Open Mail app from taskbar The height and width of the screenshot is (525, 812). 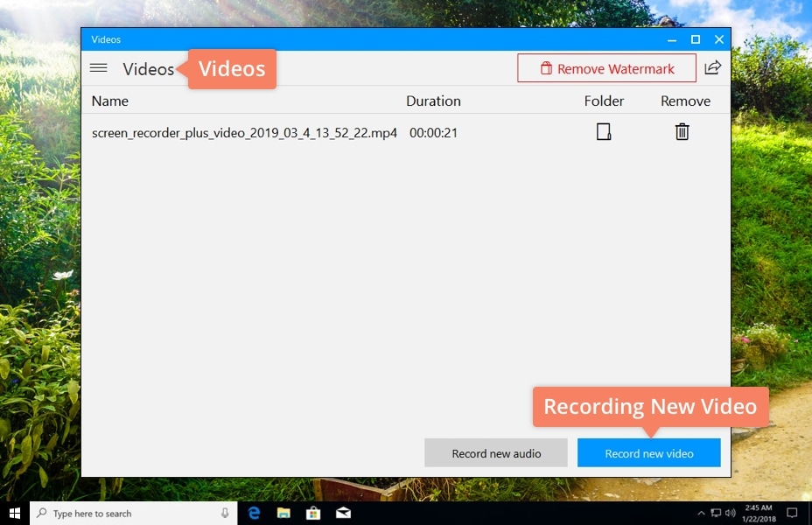[x=343, y=513]
